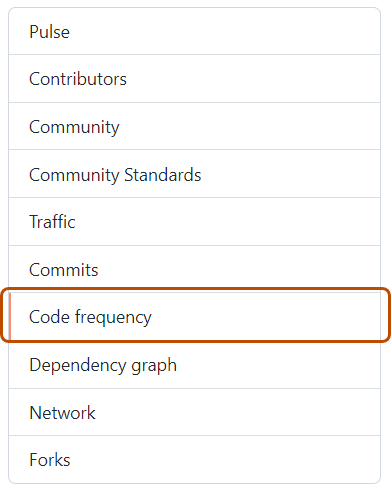
Task: Select the Code frequency text
Action: click(x=90, y=317)
